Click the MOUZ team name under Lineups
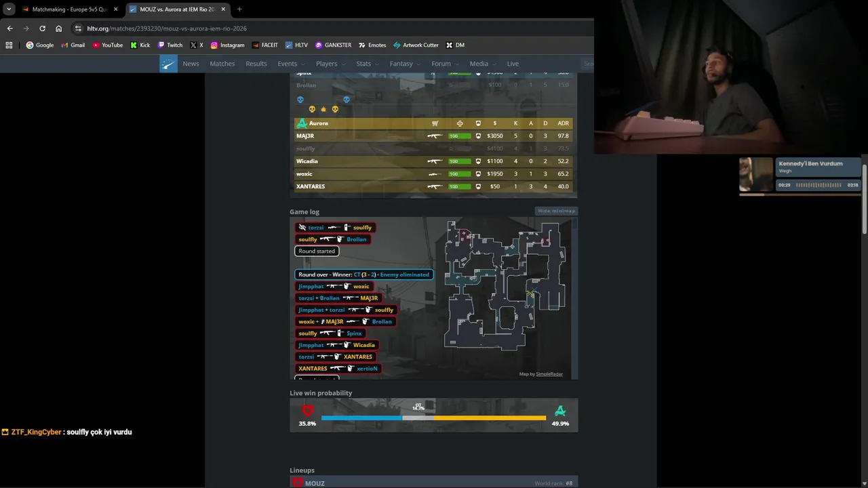This screenshot has height=488, width=868. pyautogui.click(x=315, y=483)
